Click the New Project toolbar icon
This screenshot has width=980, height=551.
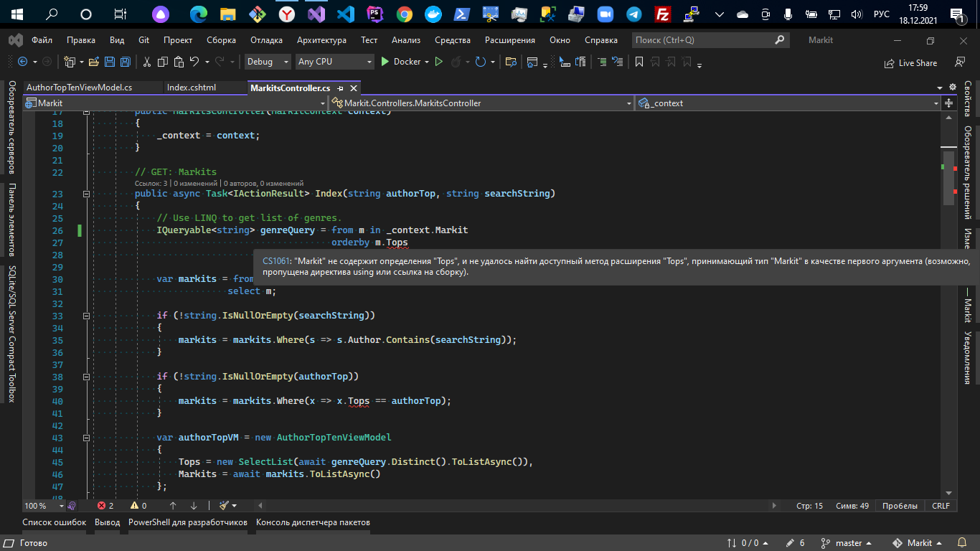70,62
